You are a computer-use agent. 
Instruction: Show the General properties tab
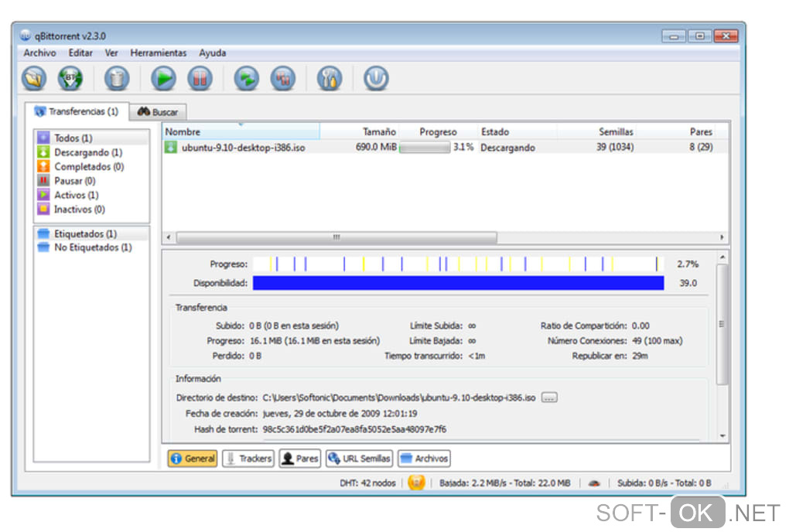(193, 459)
